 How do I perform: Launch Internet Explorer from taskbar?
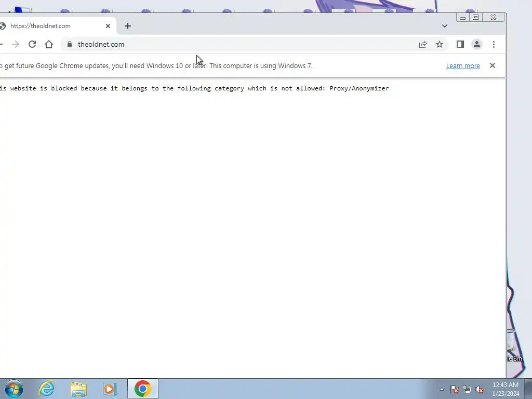point(46,389)
